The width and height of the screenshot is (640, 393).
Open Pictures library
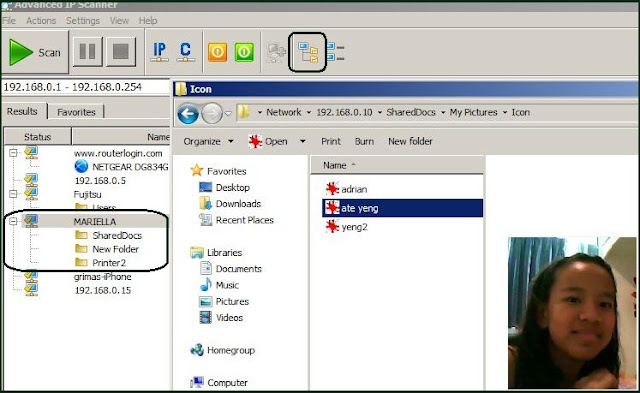tap(224, 301)
